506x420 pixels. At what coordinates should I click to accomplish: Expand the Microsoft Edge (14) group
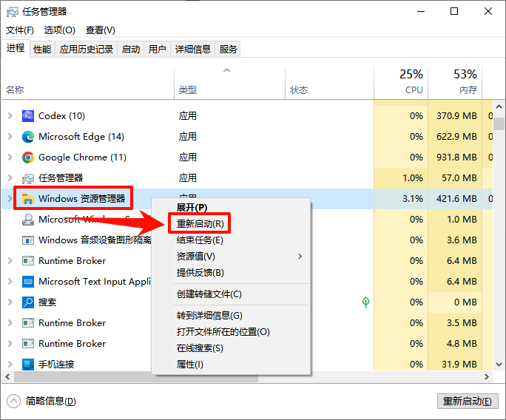(x=10, y=137)
